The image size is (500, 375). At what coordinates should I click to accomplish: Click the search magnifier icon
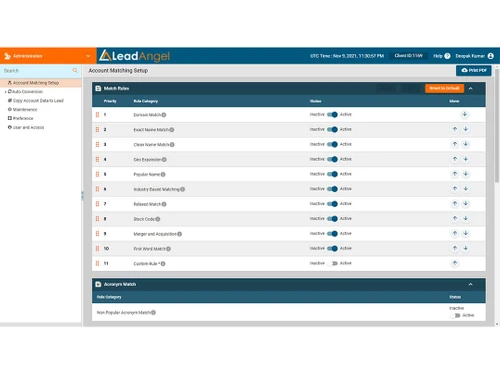75,70
